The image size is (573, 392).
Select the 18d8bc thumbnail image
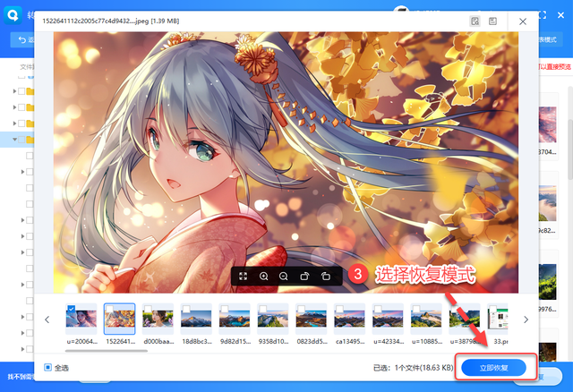[196, 320]
